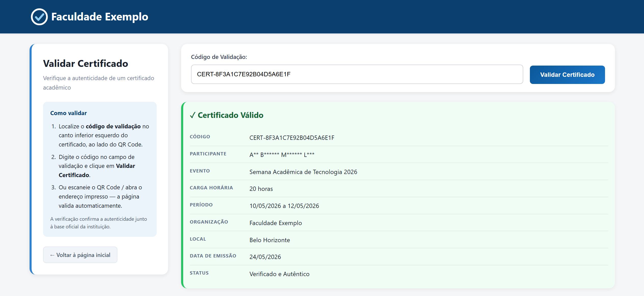Select the Belo Horizonte location value
The image size is (644, 296).
coord(270,240)
